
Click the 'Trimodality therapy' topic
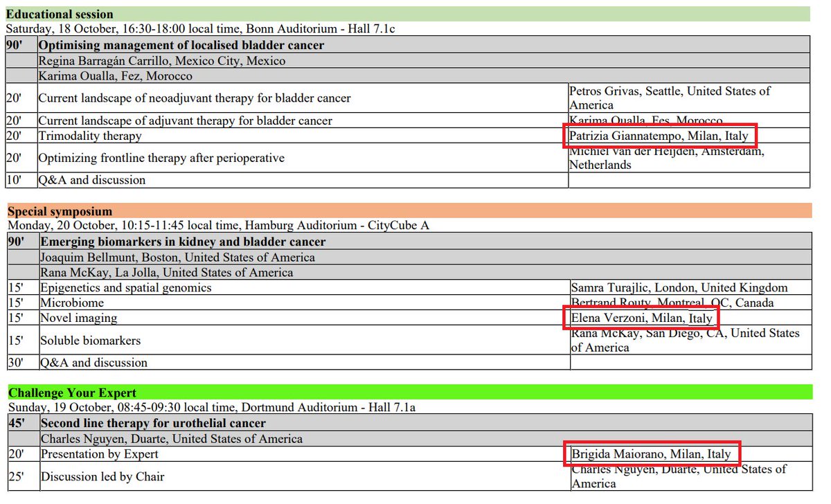point(90,136)
